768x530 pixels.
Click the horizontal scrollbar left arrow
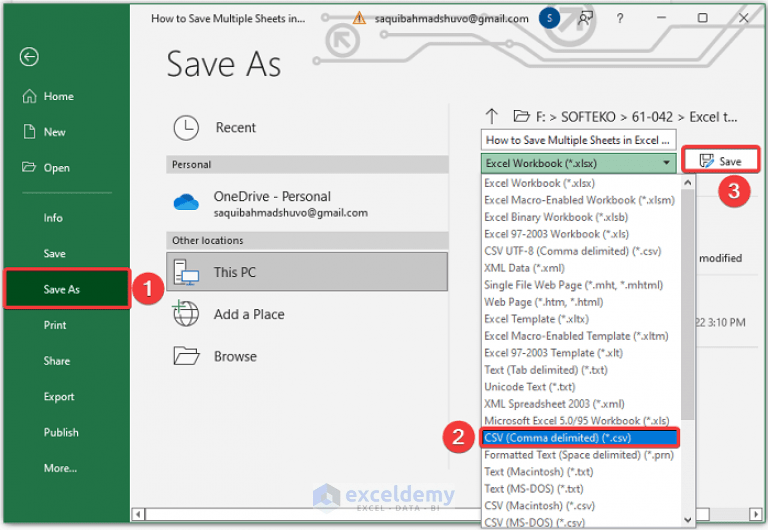click(139, 514)
